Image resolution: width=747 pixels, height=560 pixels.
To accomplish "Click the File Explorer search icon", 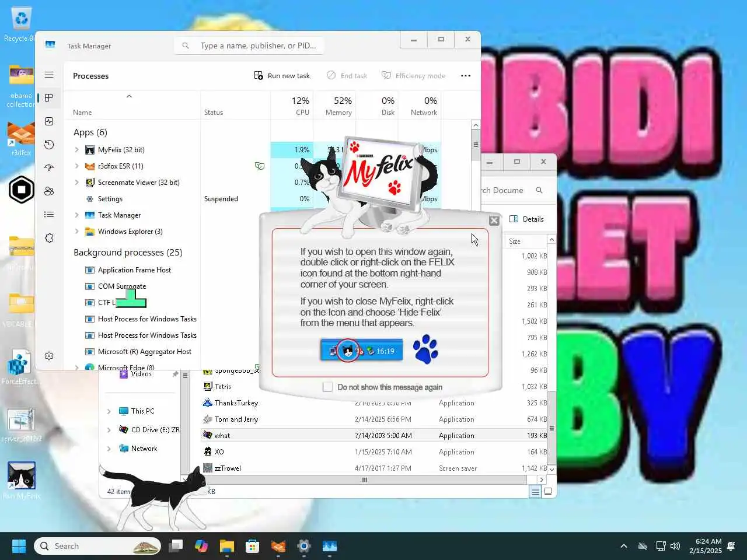I will [x=539, y=190].
